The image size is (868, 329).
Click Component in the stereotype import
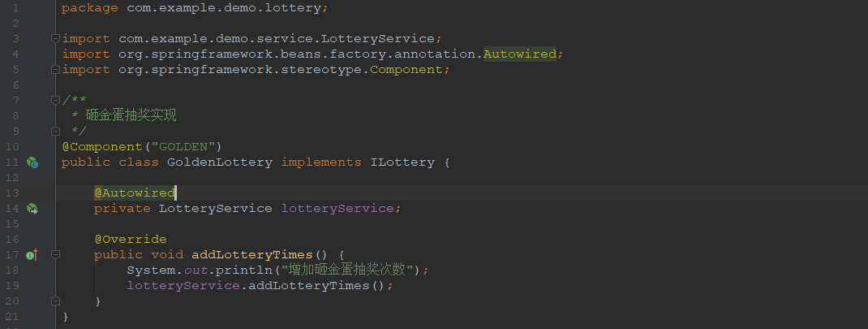tap(406, 69)
